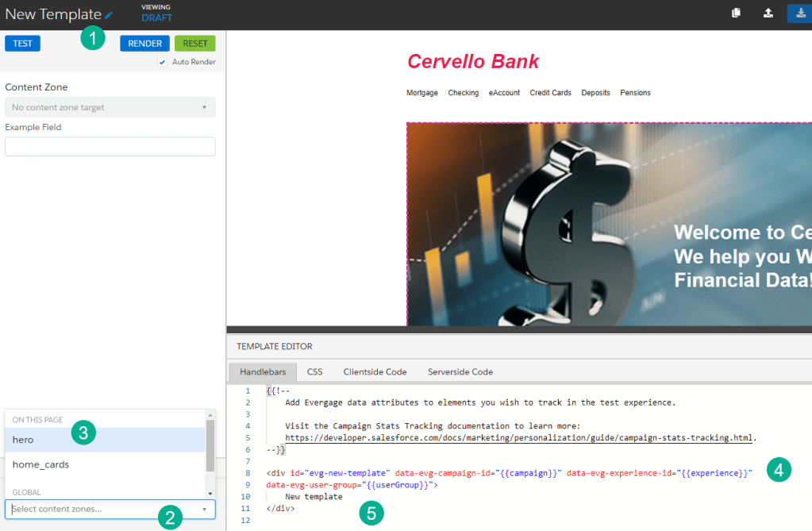Viewport: 812px width, 531px height.
Task: Click the RENDER button
Action: pos(144,44)
